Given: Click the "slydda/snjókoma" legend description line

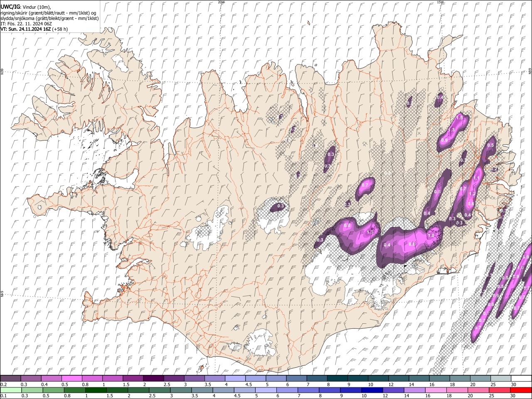Looking at the screenshot, I should (x=49, y=18).
